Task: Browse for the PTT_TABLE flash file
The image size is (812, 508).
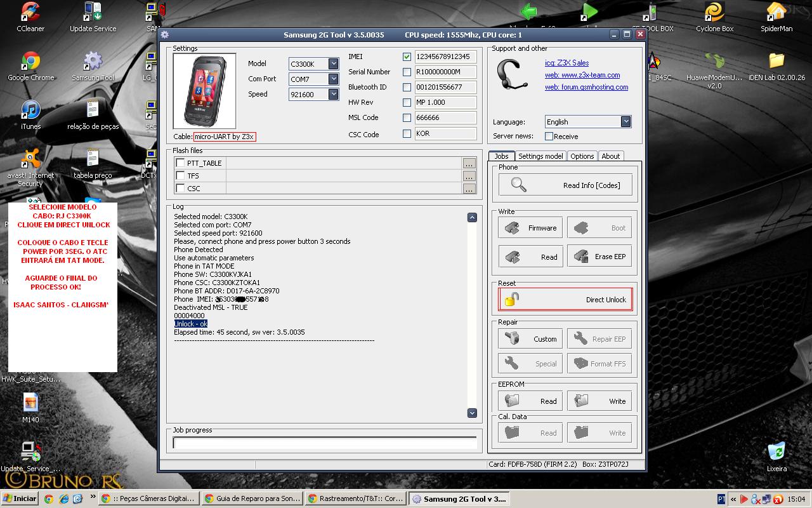Action: (469, 163)
